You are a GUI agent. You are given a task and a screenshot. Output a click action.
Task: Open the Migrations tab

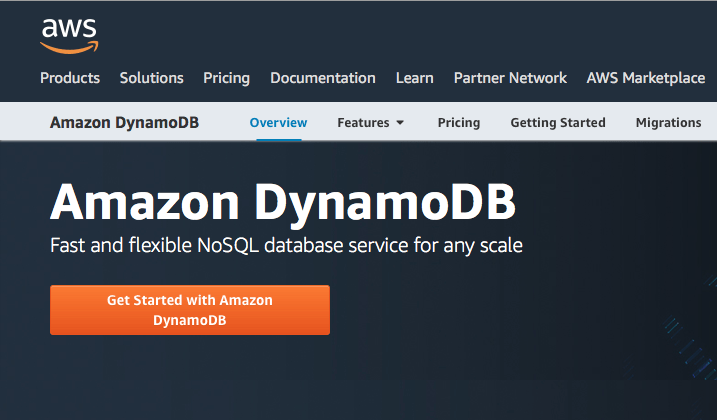point(669,123)
